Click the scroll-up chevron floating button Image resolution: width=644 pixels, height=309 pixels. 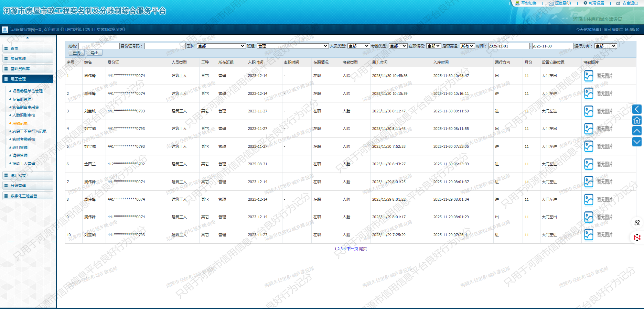pos(637,131)
